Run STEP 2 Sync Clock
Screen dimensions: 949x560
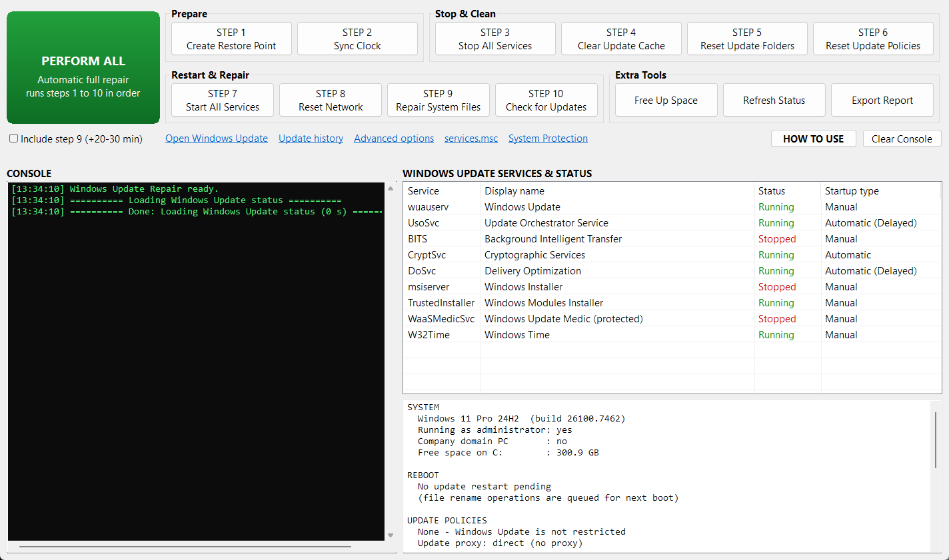tap(357, 39)
